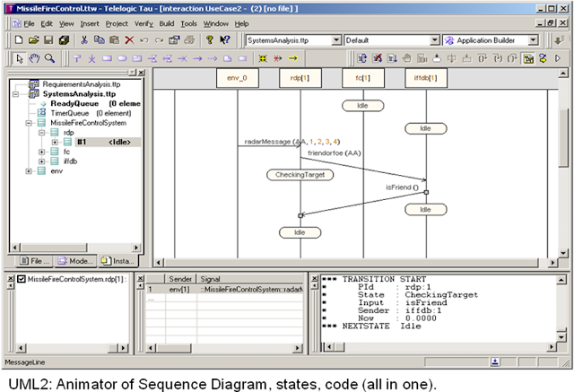
Task: Collapse the MissileFireControlSystem tree node
Action: pyautogui.click(x=29, y=123)
